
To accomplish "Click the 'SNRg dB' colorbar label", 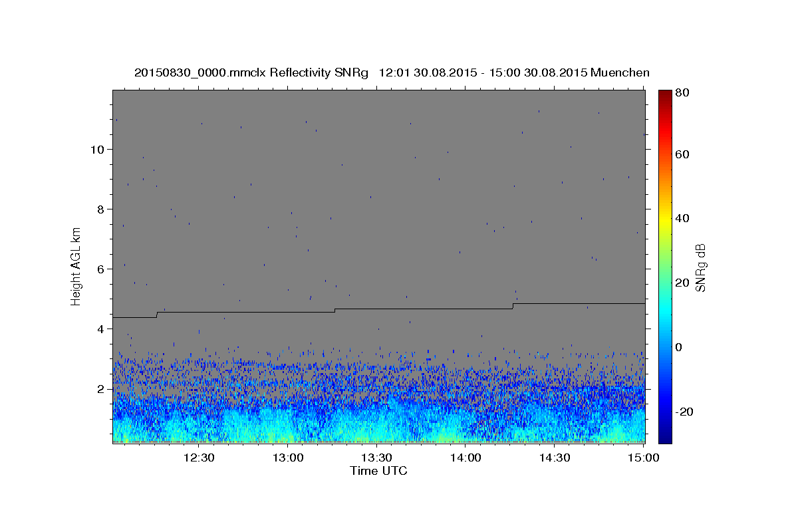I will tap(700, 267).
